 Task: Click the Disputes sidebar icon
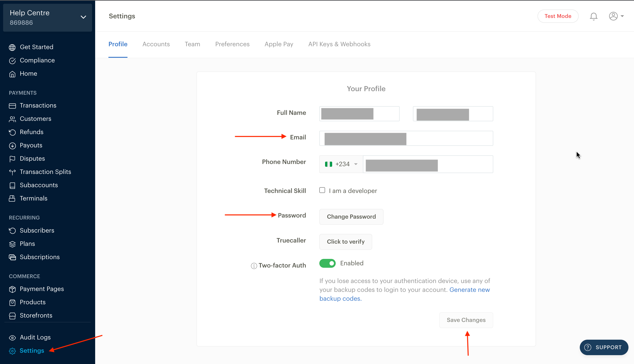click(x=13, y=158)
